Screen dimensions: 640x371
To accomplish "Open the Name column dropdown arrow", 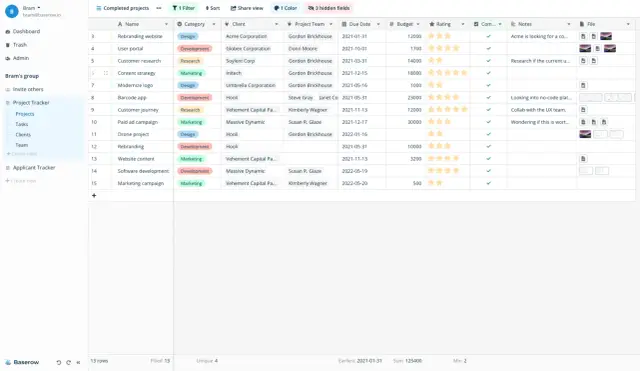I will [166, 24].
